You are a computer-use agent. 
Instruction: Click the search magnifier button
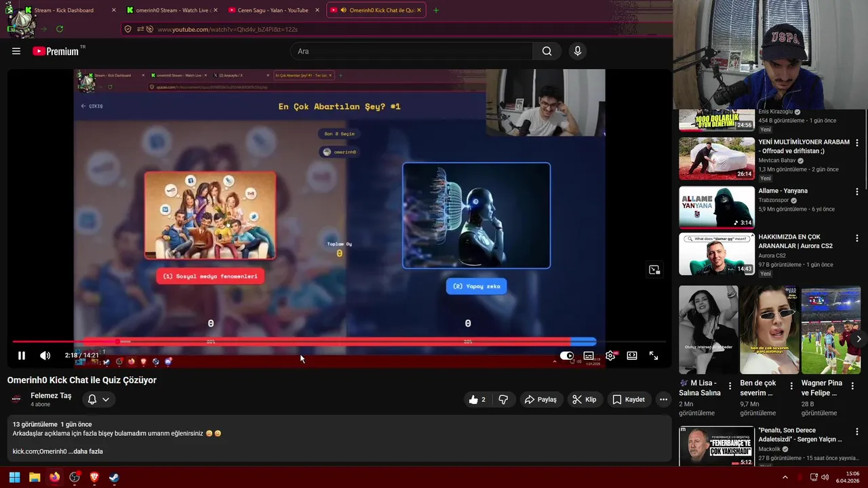pos(547,52)
